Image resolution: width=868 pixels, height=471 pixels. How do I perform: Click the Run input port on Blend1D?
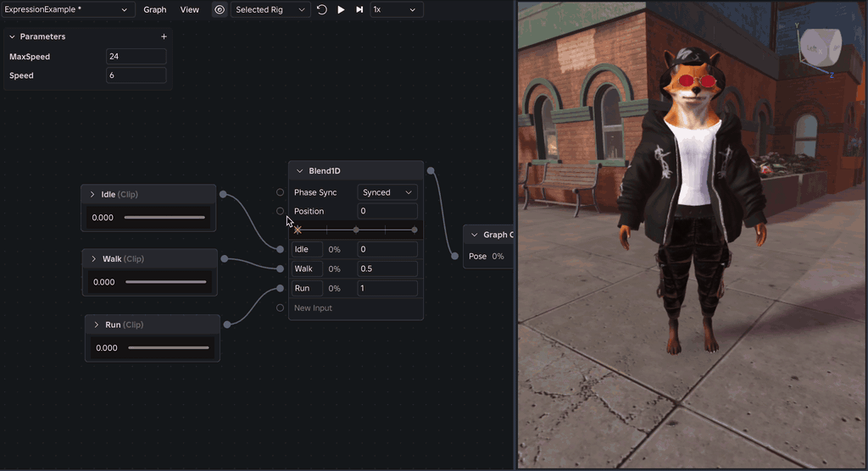pos(280,288)
